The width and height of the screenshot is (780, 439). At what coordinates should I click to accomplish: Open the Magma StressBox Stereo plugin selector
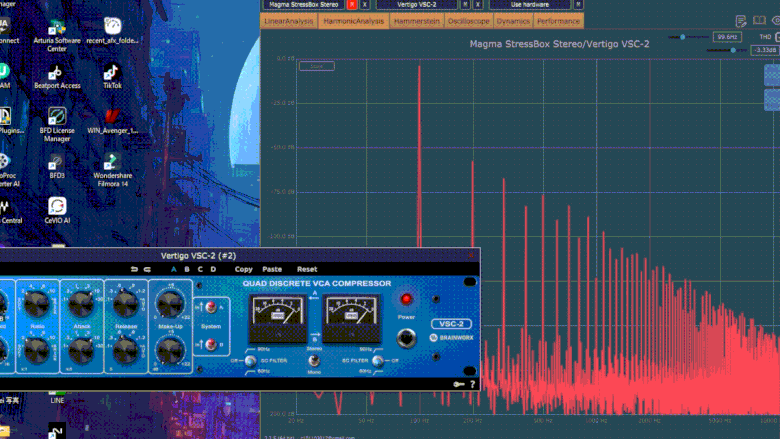(x=303, y=5)
